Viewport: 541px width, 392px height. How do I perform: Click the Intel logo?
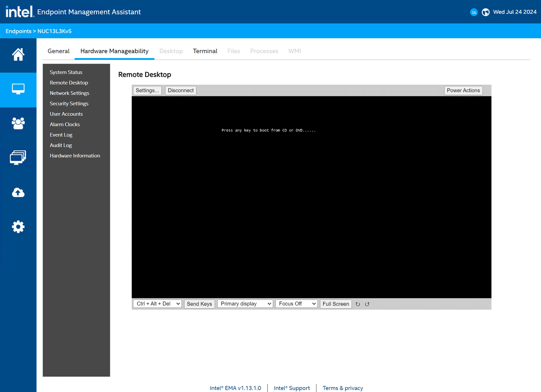tap(19, 12)
